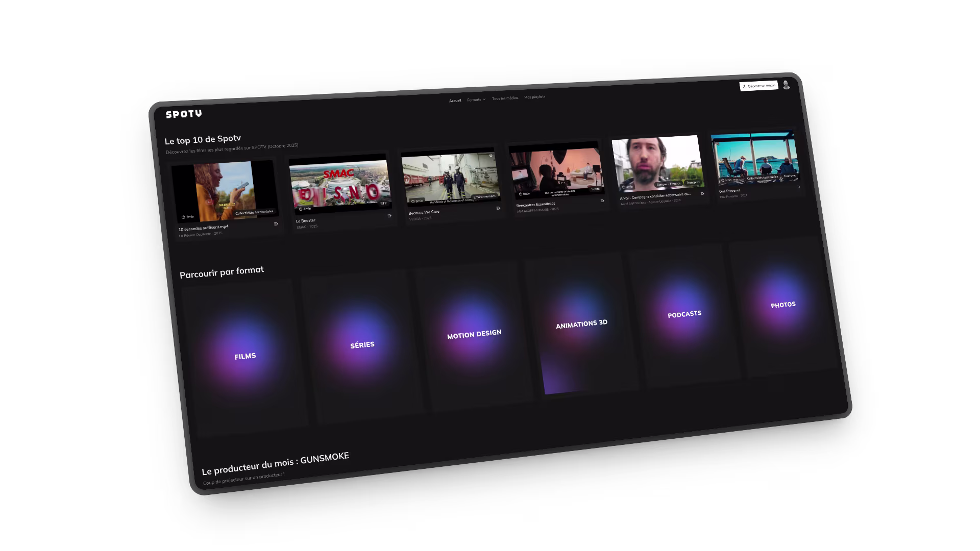Play the Le Booster SMAC thumbnail
This screenshot has width=980, height=551.
339,184
